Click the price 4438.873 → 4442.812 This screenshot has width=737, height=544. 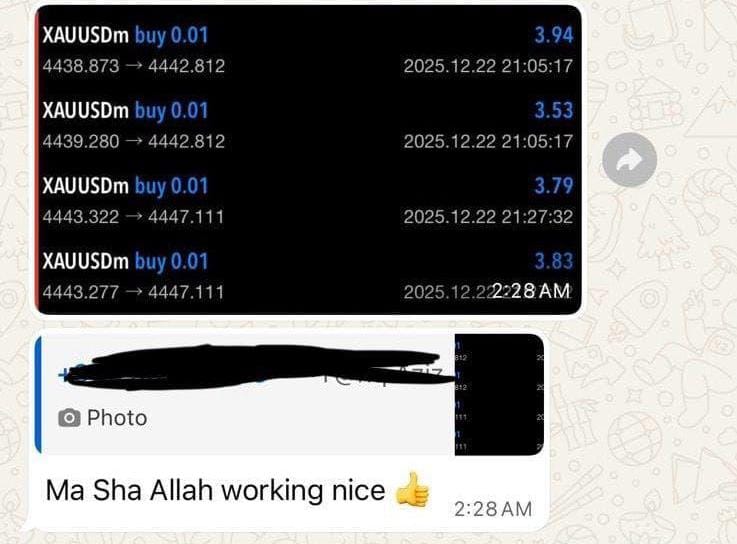click(134, 66)
